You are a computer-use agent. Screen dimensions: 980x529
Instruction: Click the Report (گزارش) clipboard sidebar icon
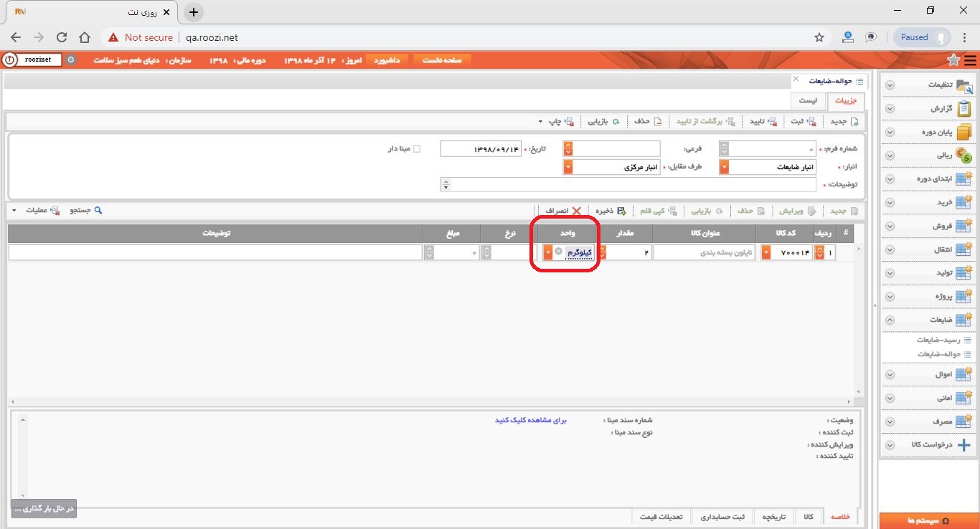(x=964, y=108)
